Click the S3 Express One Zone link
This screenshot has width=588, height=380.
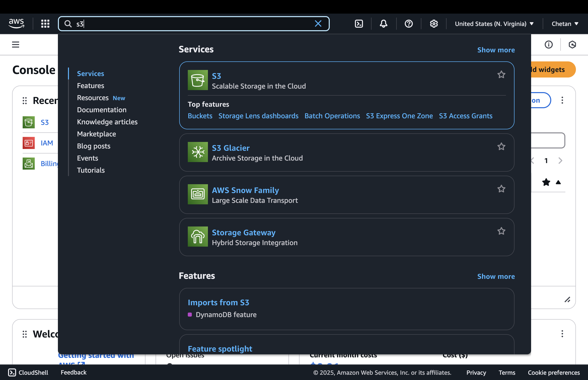[x=399, y=116]
